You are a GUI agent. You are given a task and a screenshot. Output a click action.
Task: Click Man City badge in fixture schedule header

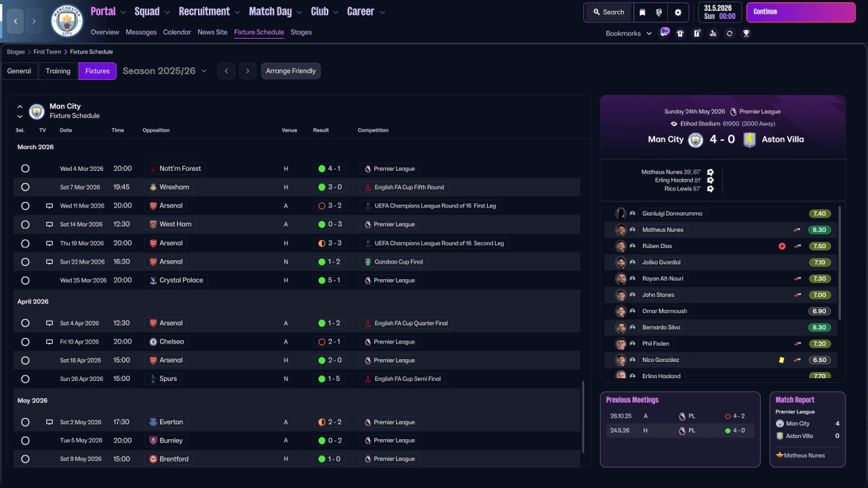click(37, 111)
